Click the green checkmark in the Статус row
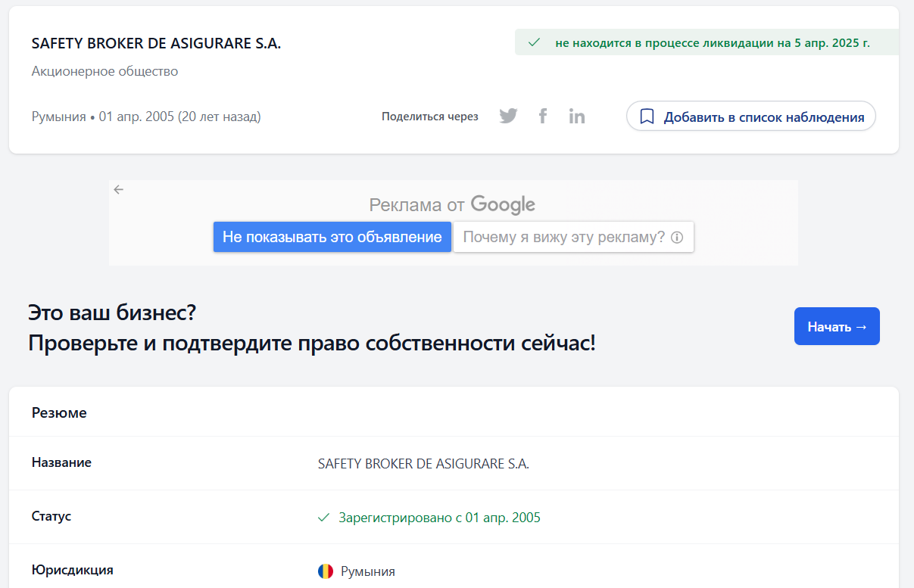 pos(324,518)
